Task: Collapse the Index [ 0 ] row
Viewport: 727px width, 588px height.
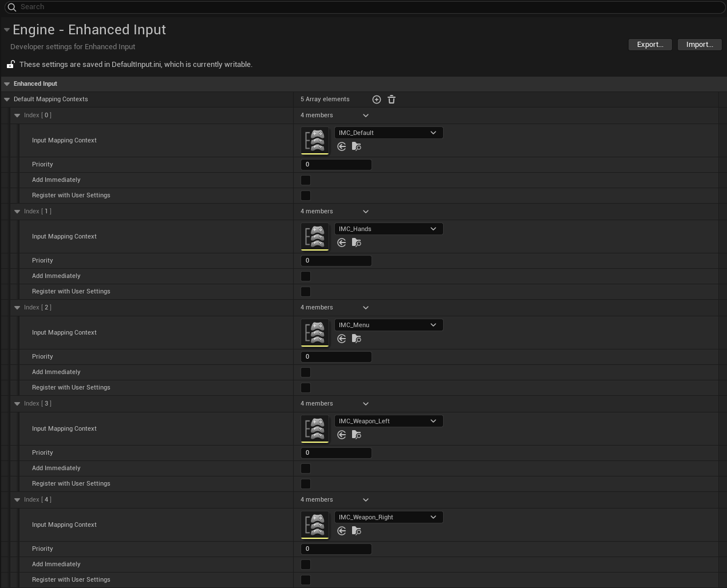Action: pos(17,116)
